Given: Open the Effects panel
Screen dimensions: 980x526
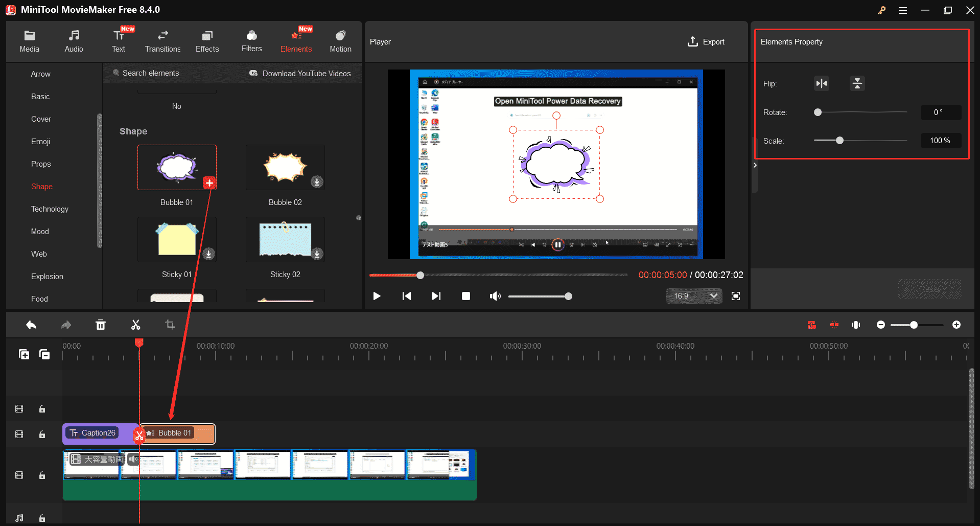Looking at the screenshot, I should coord(207,41).
